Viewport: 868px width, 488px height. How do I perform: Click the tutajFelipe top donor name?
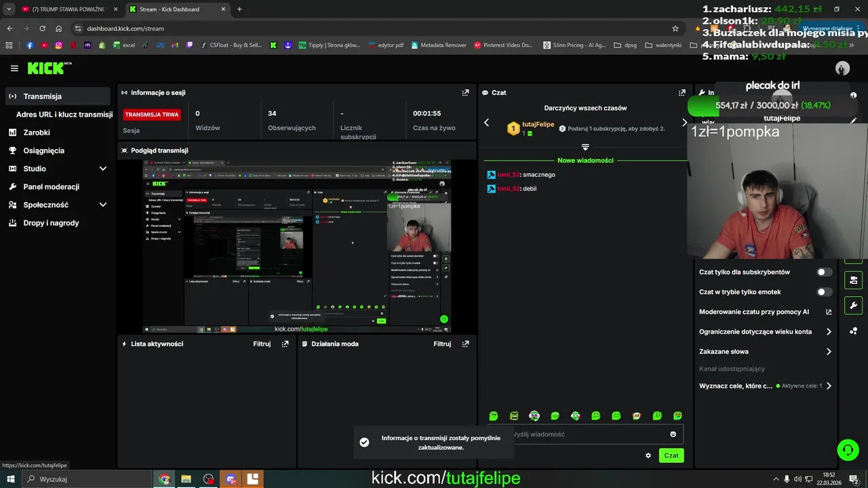click(x=538, y=125)
